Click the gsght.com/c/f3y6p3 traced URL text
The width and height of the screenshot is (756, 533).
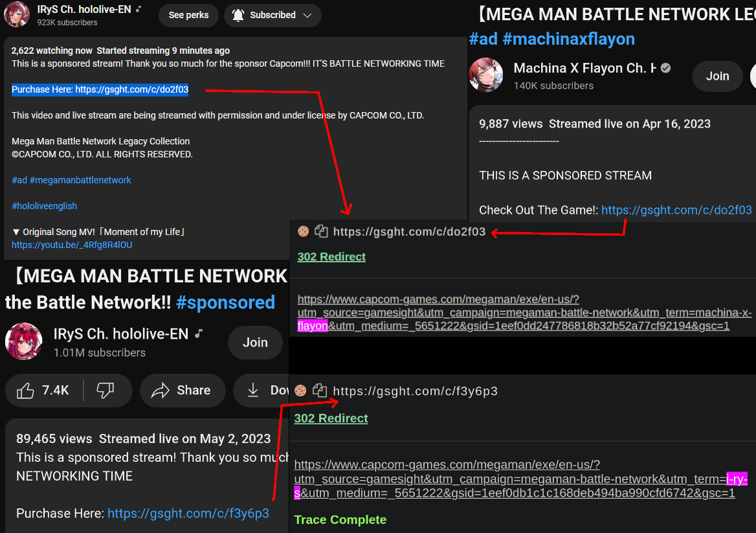tap(415, 391)
